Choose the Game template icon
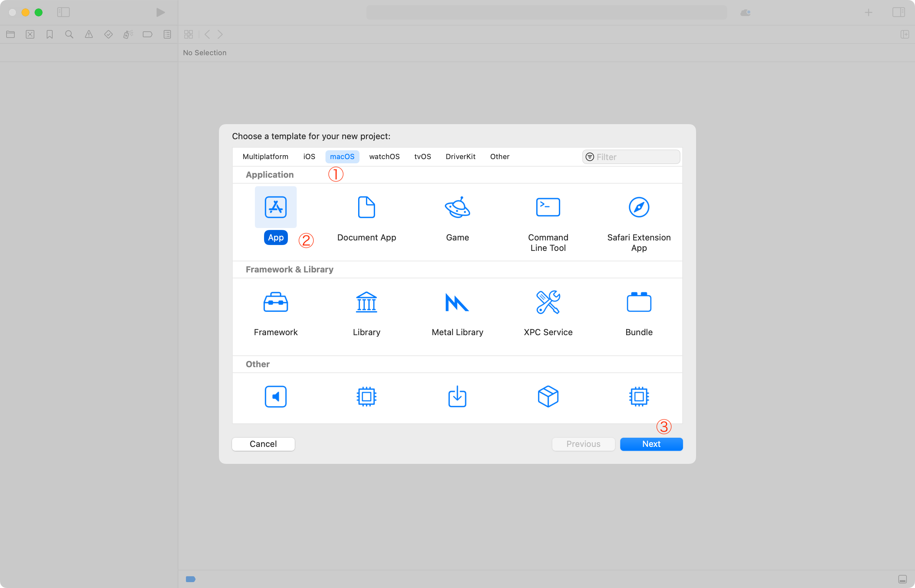Screen dimensions: 915x588 pos(457,207)
